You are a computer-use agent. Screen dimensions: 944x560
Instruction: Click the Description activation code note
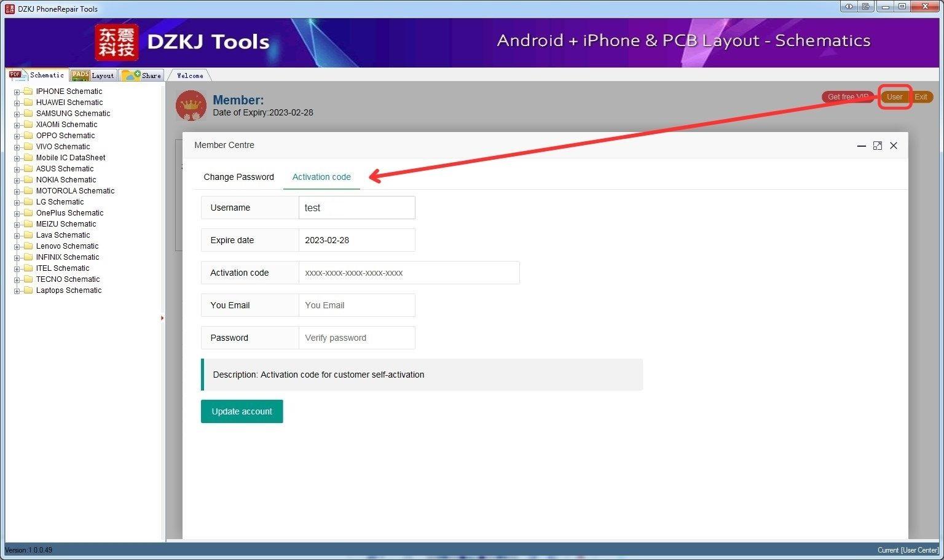[x=422, y=375]
